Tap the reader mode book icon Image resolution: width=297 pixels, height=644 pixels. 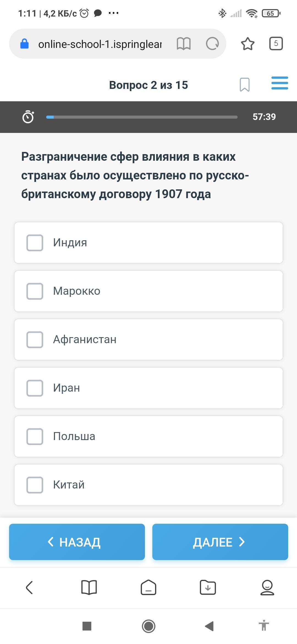(x=183, y=44)
